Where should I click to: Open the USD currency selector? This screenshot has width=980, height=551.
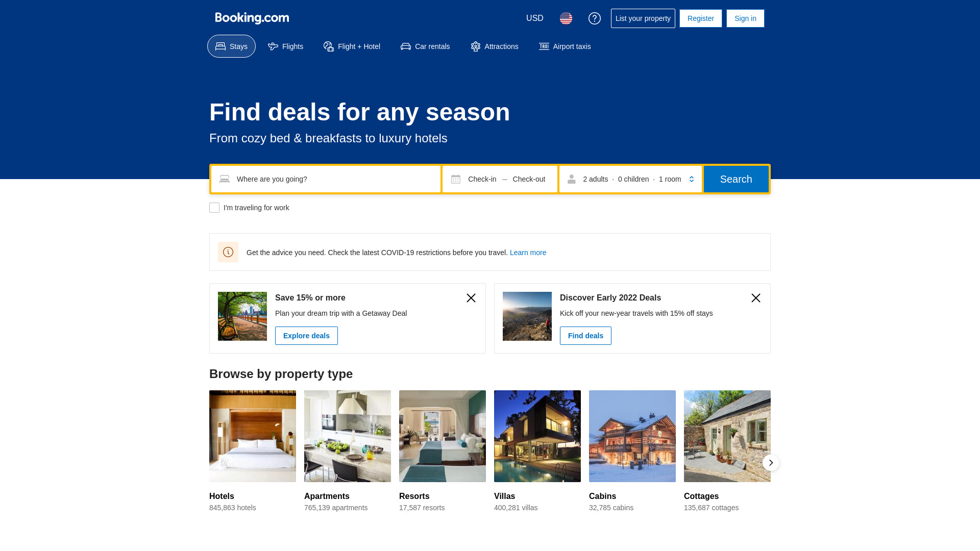535,18
